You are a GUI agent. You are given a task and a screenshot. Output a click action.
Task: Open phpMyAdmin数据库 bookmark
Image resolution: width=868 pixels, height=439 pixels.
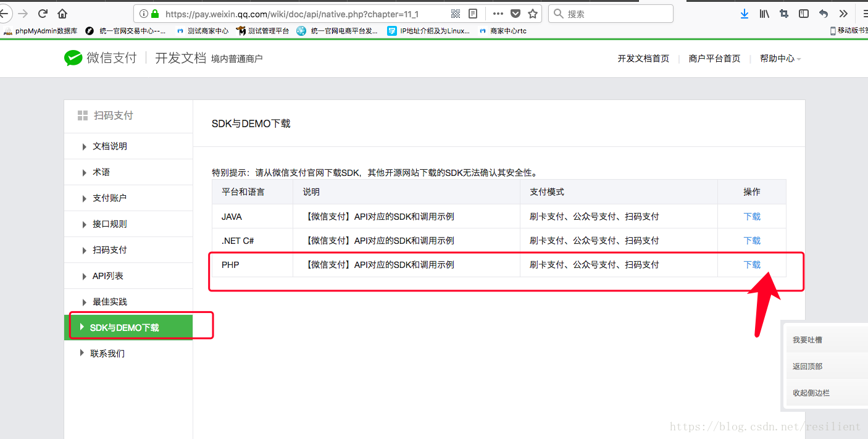[41, 31]
